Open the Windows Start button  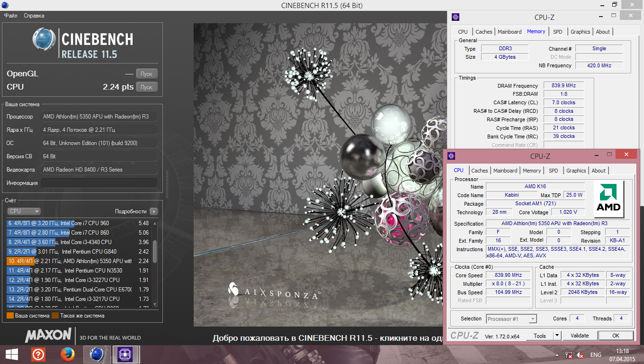[x=11, y=354]
